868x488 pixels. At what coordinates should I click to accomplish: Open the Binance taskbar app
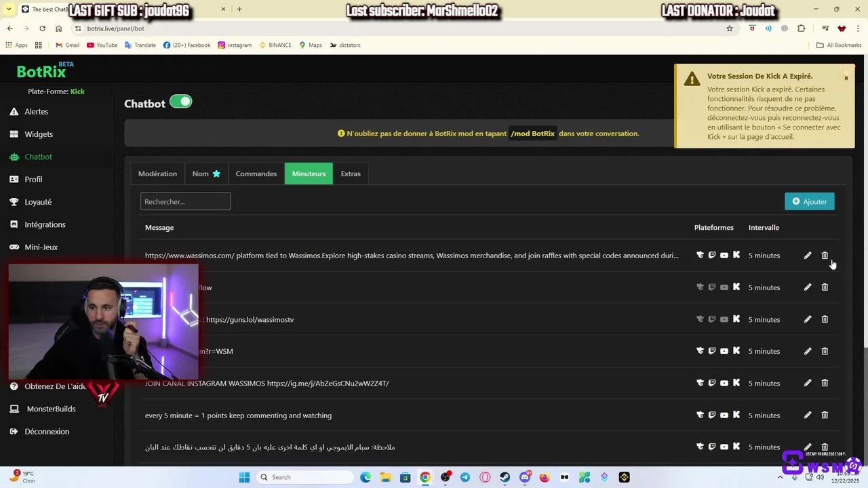point(625,477)
